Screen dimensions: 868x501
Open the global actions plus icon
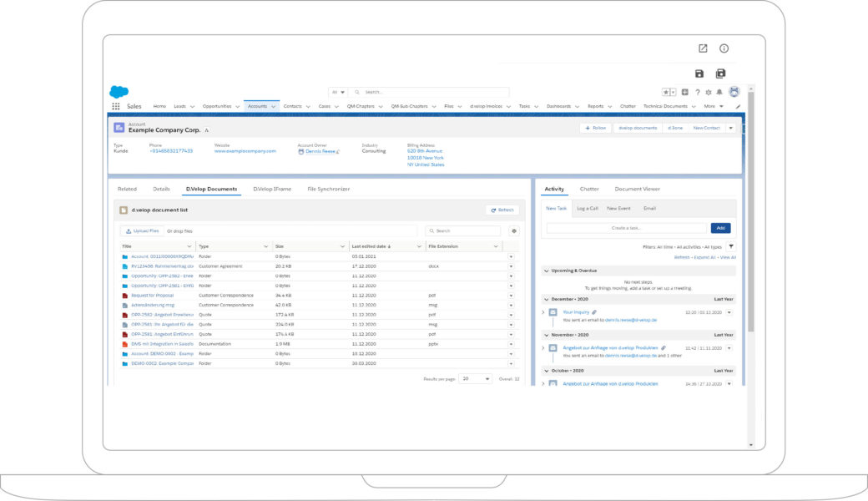click(x=684, y=93)
